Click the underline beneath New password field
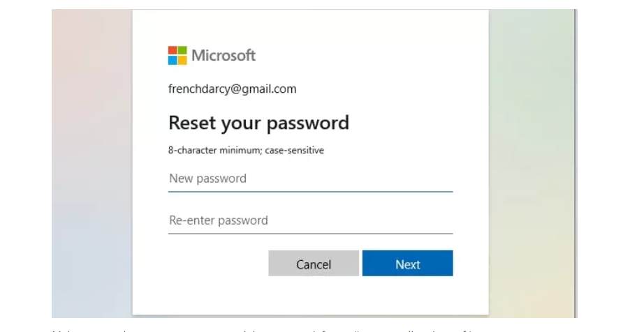The height and width of the screenshot is (332, 644). (310, 190)
